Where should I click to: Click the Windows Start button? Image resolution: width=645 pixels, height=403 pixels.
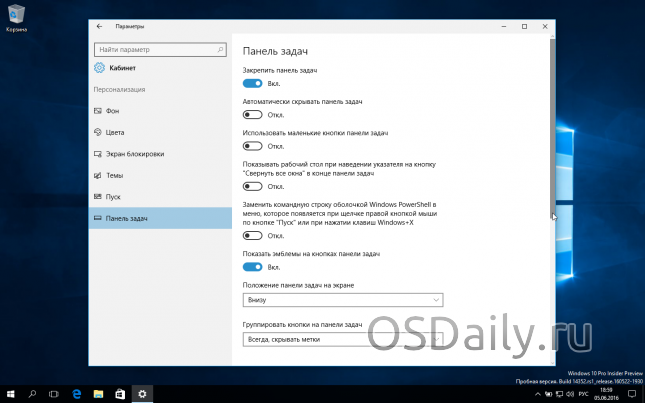coord(10,393)
